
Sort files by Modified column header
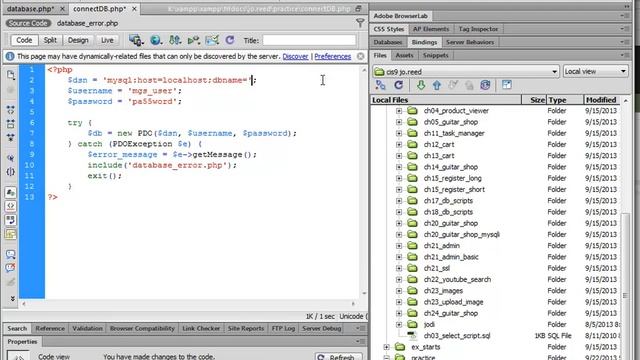click(600, 100)
